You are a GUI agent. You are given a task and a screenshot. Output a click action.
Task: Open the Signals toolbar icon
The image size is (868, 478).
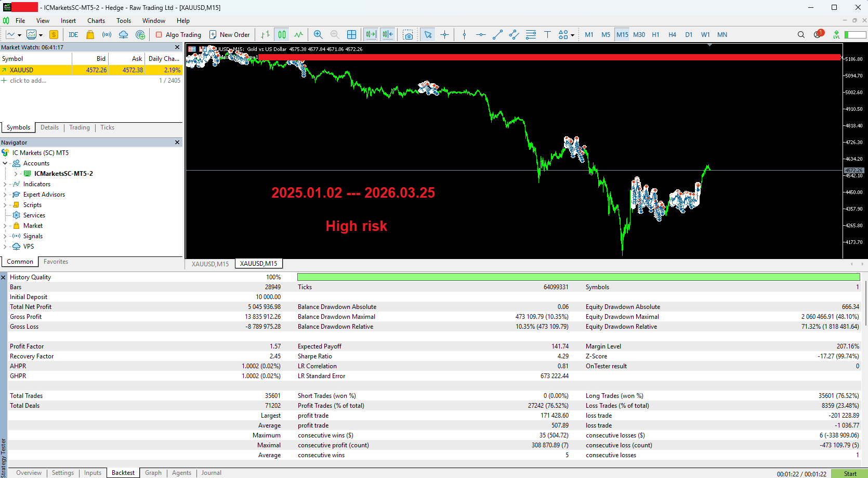107,35
